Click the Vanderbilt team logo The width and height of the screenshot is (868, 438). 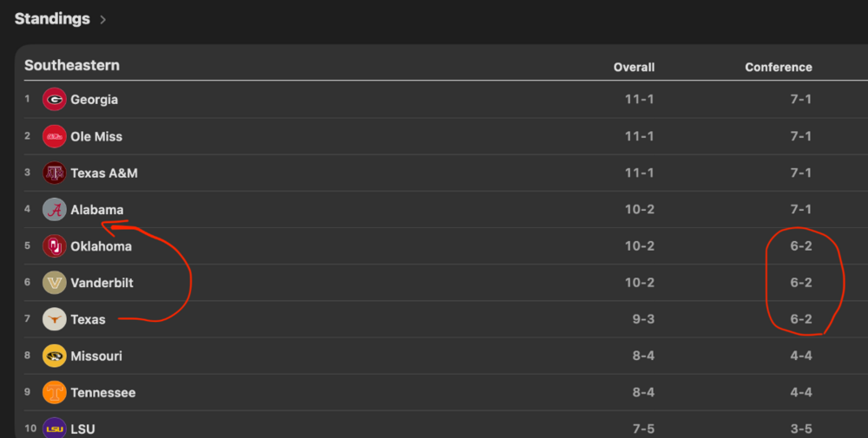(x=55, y=283)
